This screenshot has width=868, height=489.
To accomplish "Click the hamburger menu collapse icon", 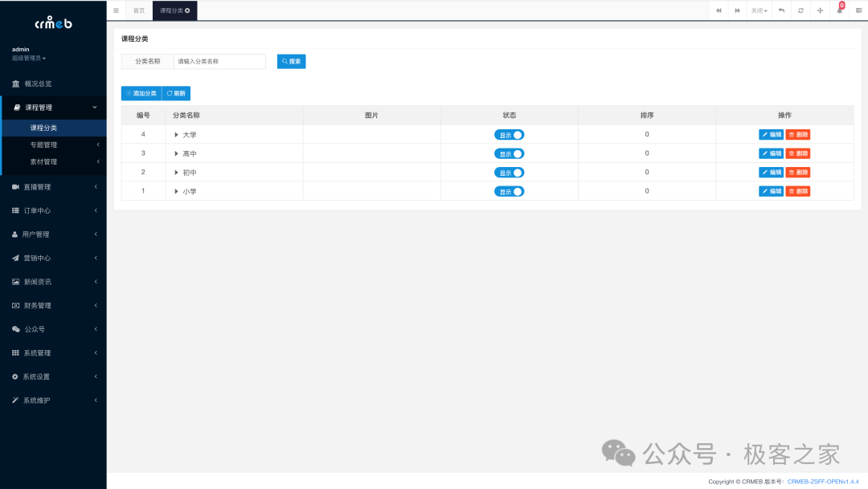I will 116,10.
